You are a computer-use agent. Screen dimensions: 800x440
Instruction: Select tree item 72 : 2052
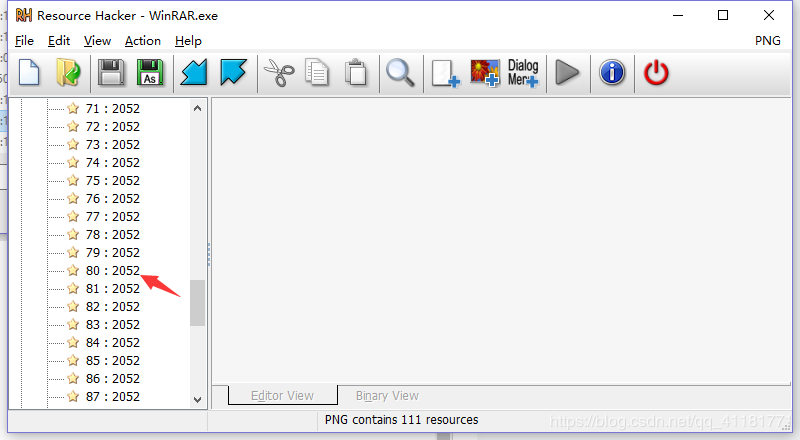pos(113,127)
